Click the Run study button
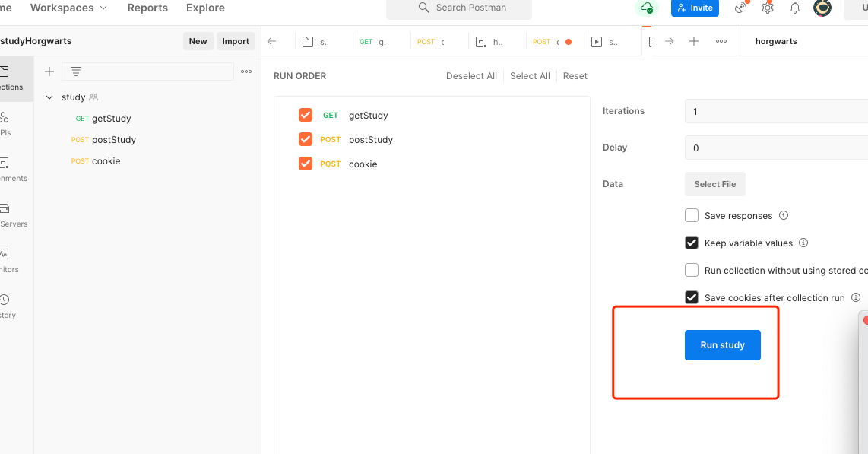The width and height of the screenshot is (868, 454). (x=722, y=345)
